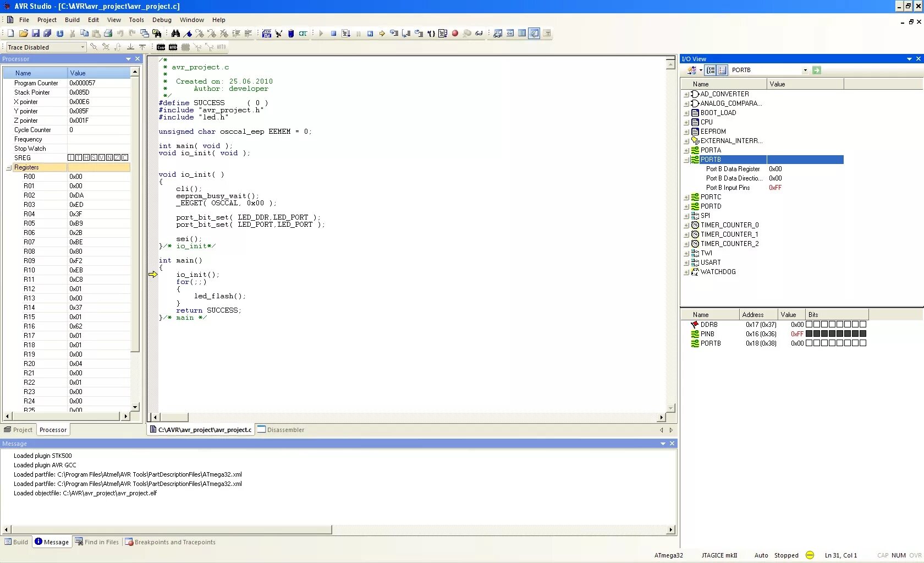Open QuickWatch with the glasses icon
Viewport: 924px width, 563px height.
[479, 34]
